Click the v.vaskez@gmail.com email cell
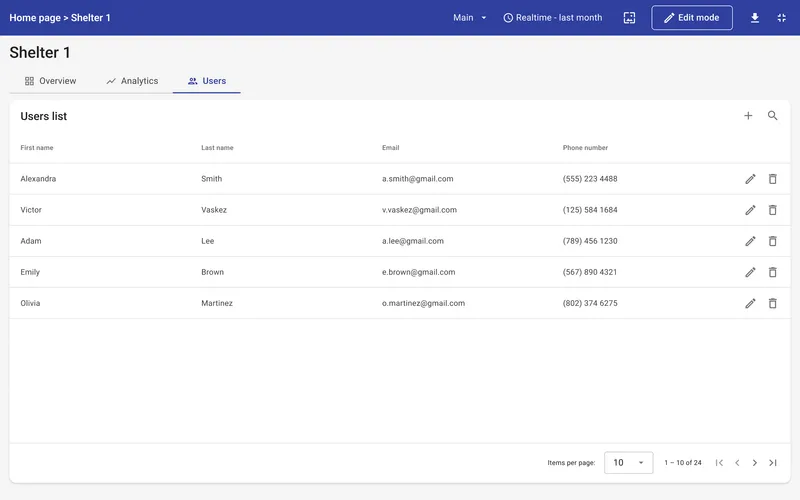This screenshot has height=500, width=800. 419,210
